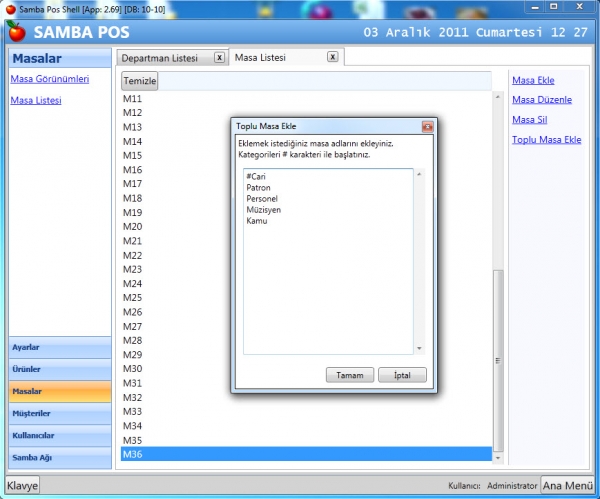Click the Samba POS apple logo
This screenshot has height=499, width=600.
click(16, 32)
